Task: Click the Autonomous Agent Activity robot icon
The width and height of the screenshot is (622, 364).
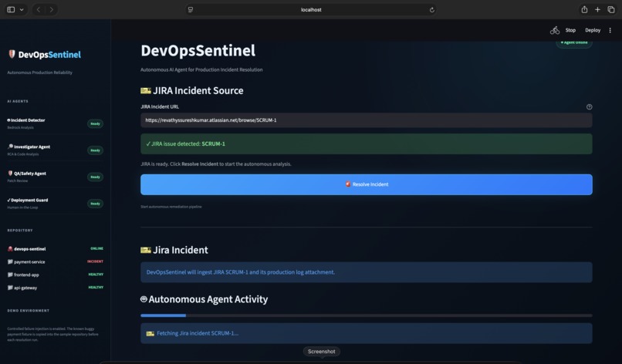Action: tap(144, 299)
